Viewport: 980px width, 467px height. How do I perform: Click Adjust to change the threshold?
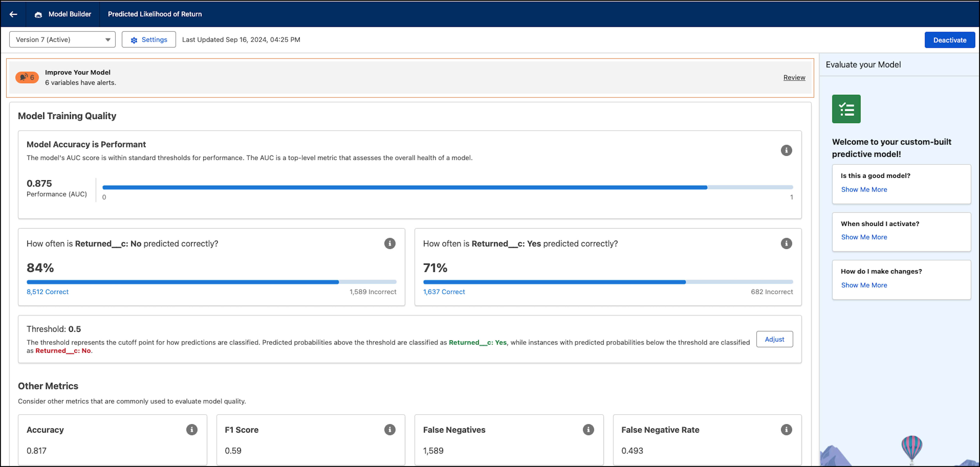tap(775, 339)
